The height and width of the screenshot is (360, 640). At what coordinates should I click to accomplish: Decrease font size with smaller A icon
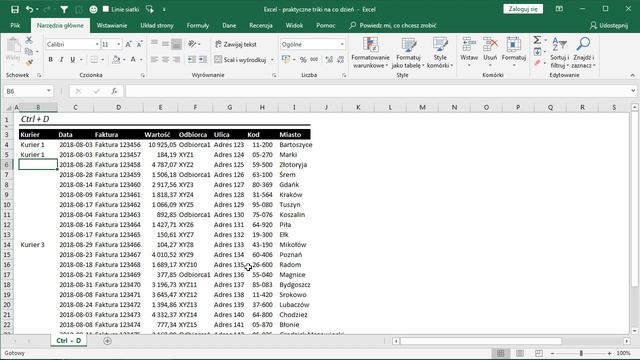pyautogui.click(x=139, y=44)
